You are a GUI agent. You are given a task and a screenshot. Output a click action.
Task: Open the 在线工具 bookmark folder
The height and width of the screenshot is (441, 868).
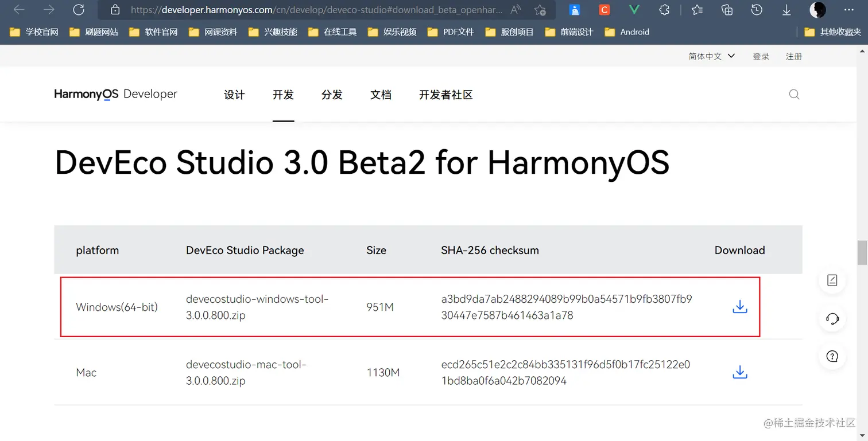[x=332, y=32]
